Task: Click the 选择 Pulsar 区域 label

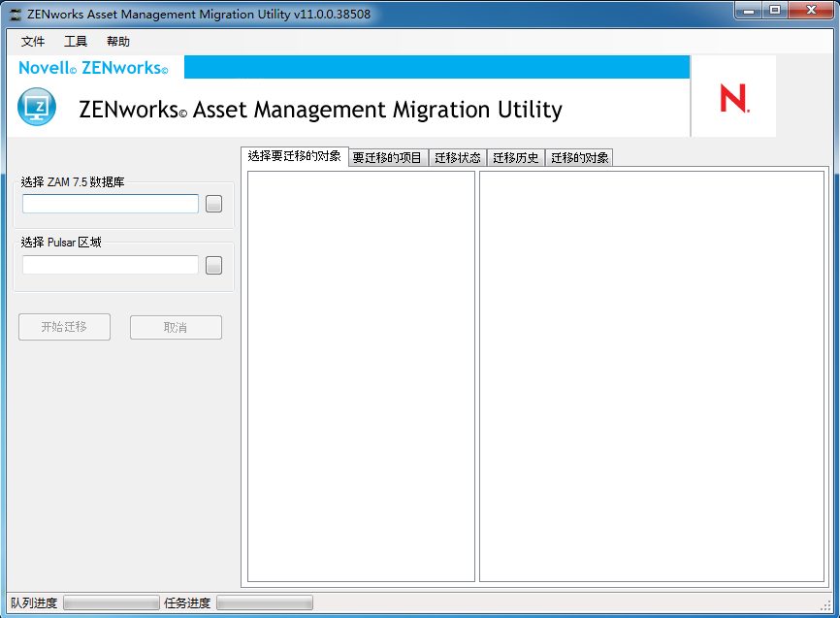Action: (x=61, y=243)
